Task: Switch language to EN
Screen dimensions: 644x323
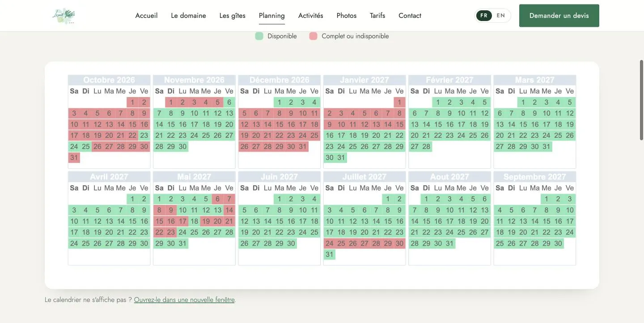Action: click(x=501, y=16)
